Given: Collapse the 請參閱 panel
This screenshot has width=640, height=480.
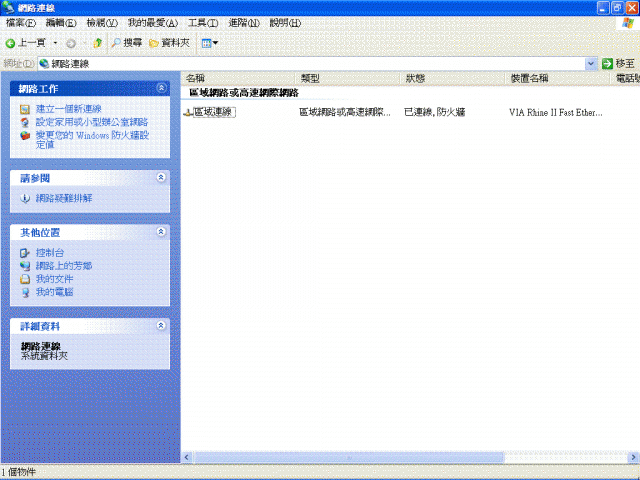Looking at the screenshot, I should click(161, 178).
